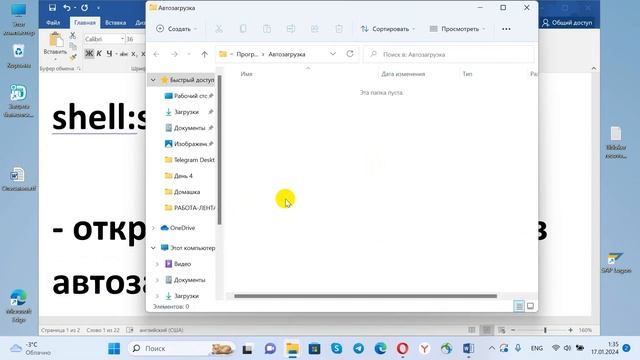Sort by the Тип column header

467,74
